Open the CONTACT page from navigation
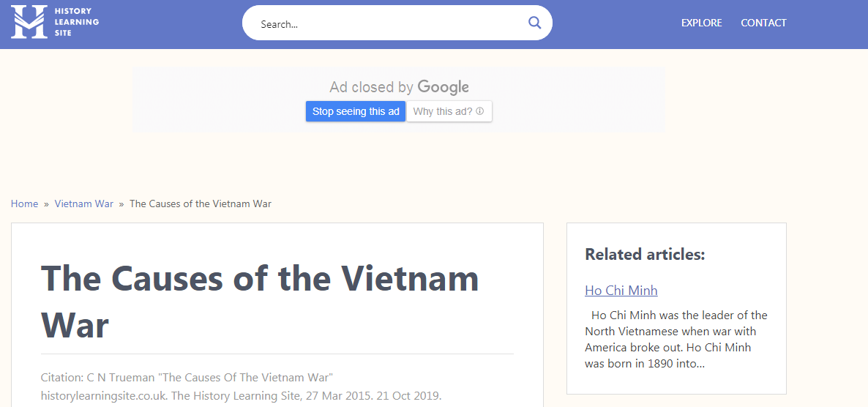The image size is (868, 407). pyautogui.click(x=763, y=23)
